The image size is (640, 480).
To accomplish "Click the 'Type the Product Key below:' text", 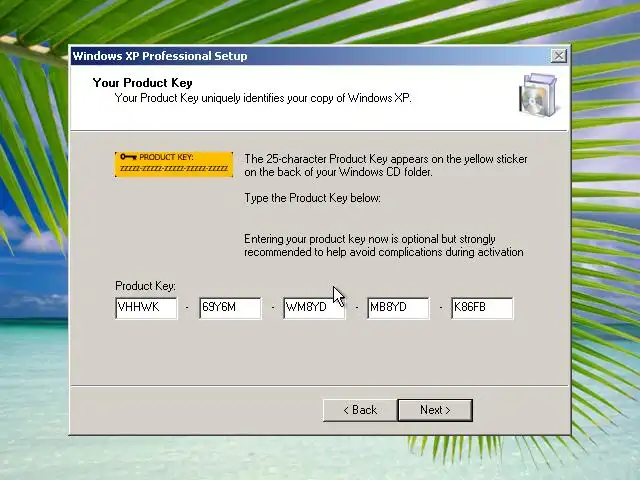I will click(x=312, y=198).
